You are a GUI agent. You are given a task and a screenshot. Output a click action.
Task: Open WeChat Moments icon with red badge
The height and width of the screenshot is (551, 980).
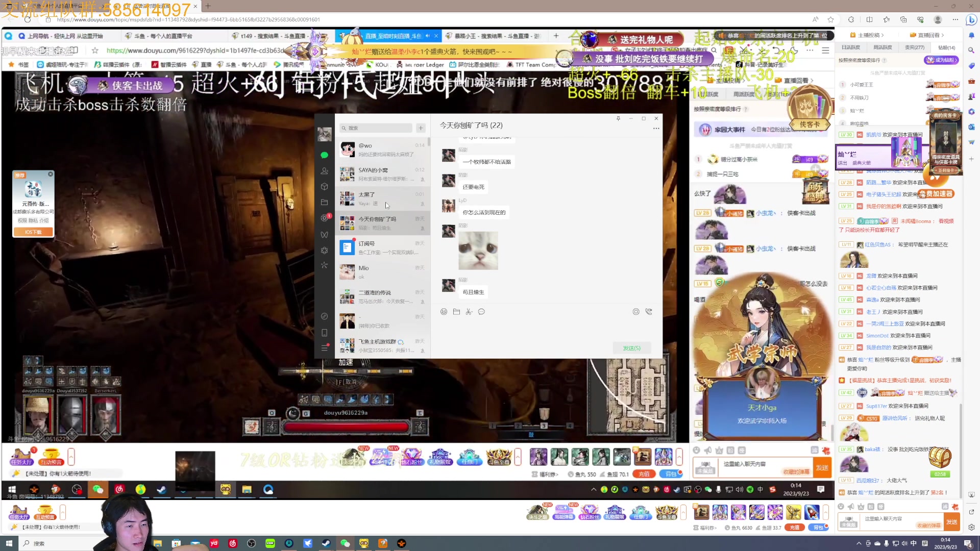pyautogui.click(x=325, y=218)
